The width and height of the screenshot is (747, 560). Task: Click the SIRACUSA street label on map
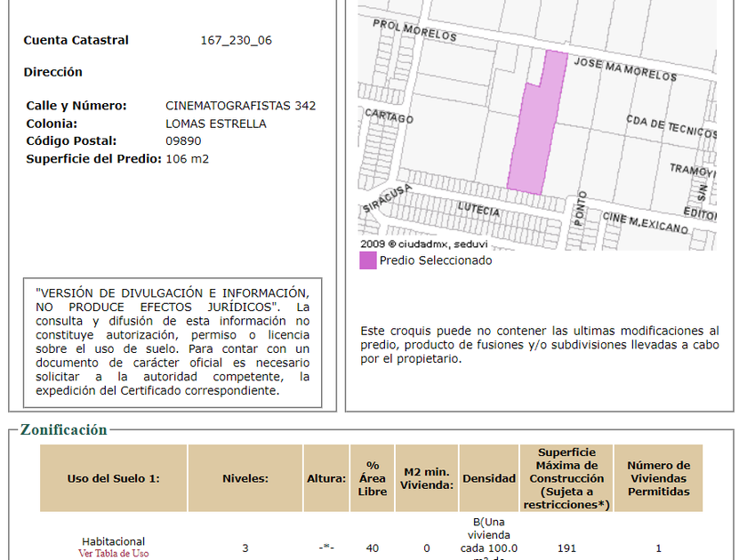pyautogui.click(x=387, y=198)
